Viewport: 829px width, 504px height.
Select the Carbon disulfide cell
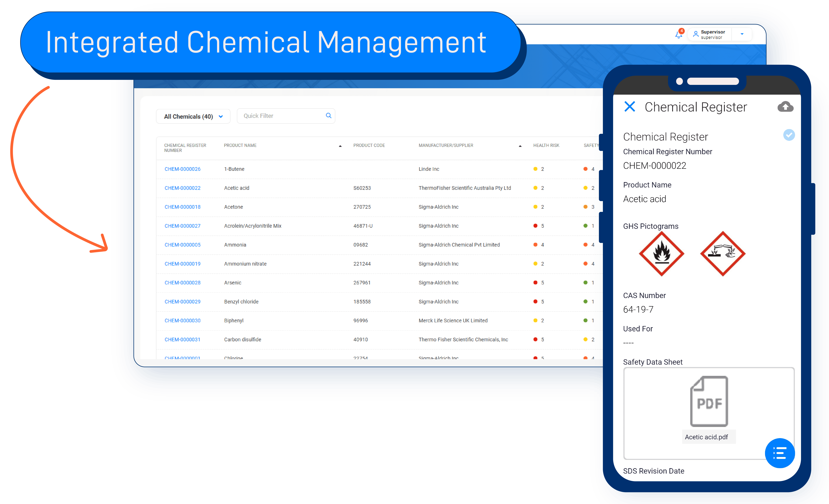243,340
